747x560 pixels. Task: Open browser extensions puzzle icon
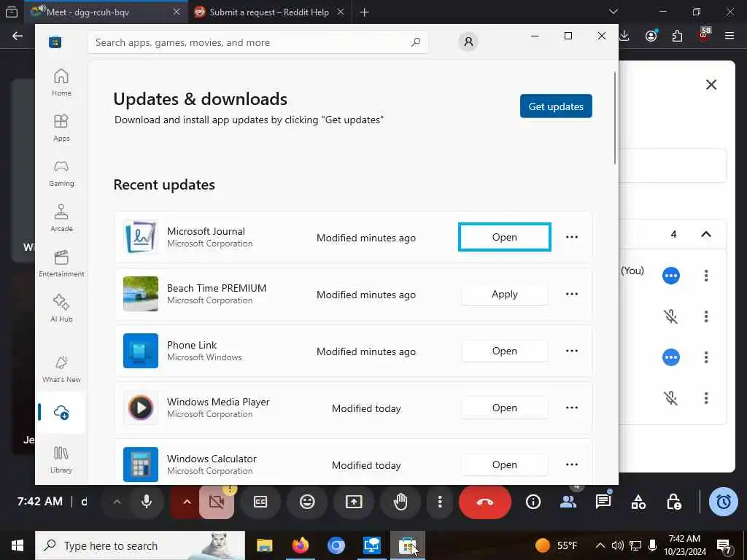tap(677, 36)
